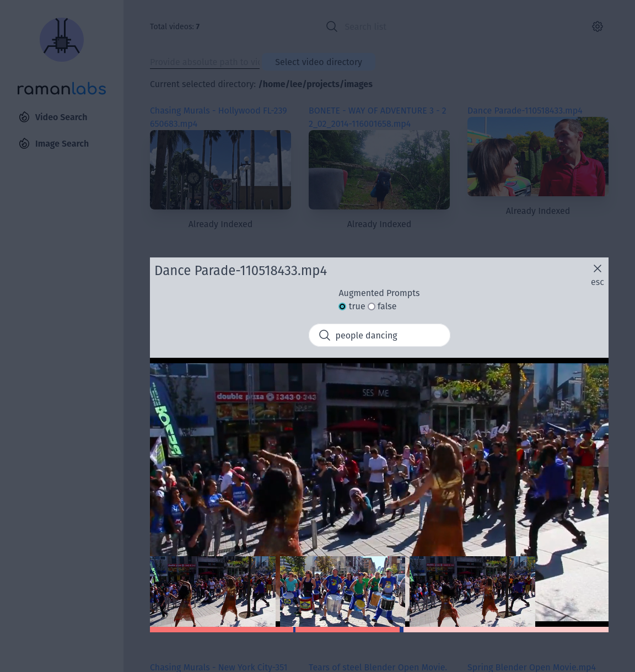The width and height of the screenshot is (635, 672).
Task: Click the first red timeline segment
Action: point(221,630)
